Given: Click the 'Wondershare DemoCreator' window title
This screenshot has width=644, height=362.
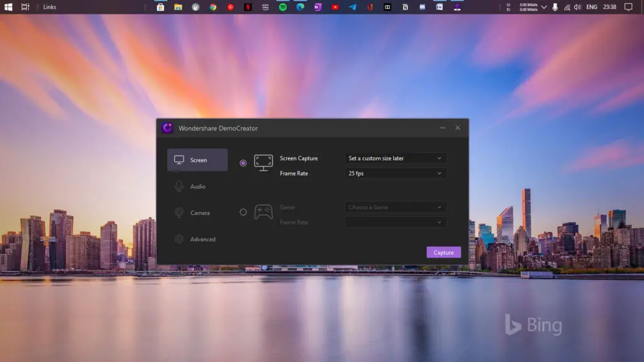Looking at the screenshot, I should point(218,128).
